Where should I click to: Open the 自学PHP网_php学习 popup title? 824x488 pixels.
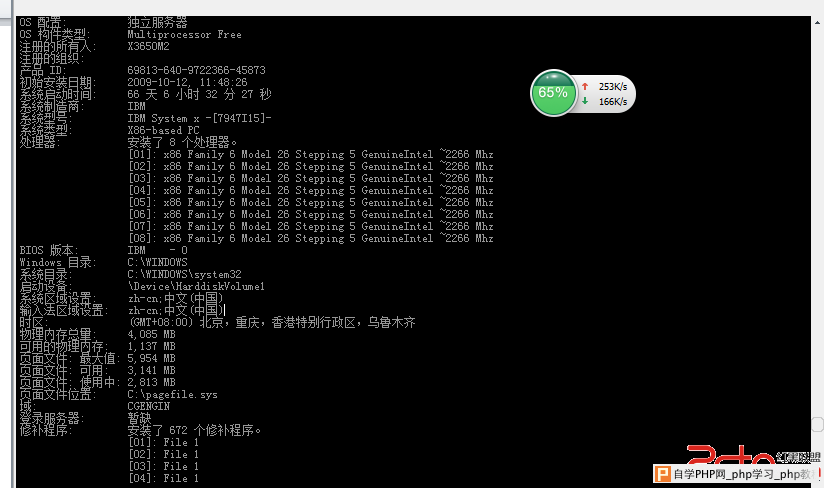click(744, 474)
